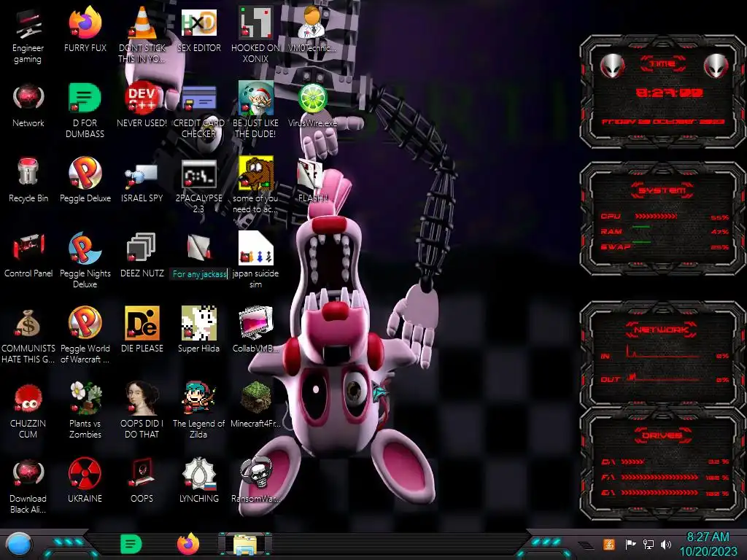This screenshot has height=560, width=747.
Task: Click the Time gadget digital clock
Action: pyautogui.click(x=670, y=93)
